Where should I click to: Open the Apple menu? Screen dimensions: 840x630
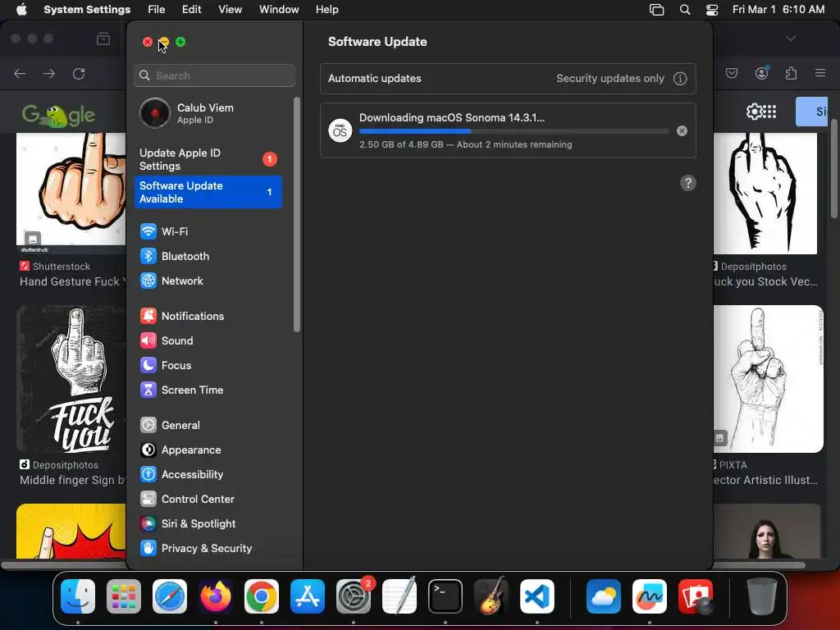(x=21, y=10)
